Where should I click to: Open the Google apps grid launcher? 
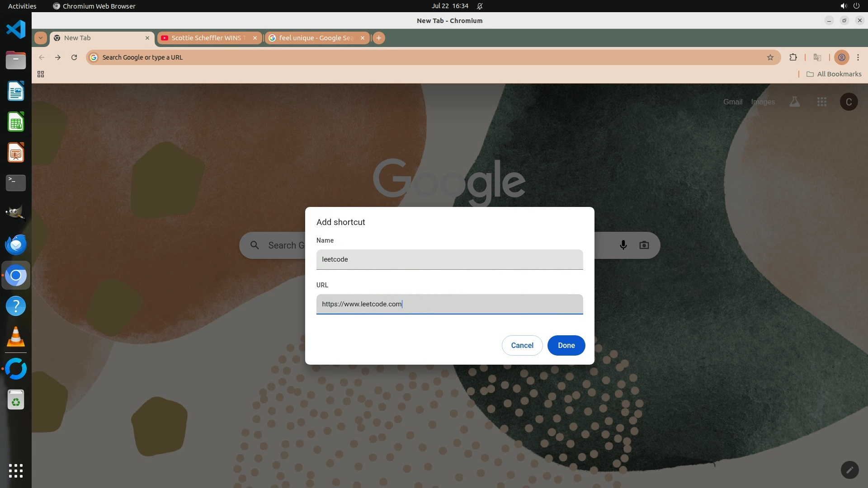click(x=822, y=102)
